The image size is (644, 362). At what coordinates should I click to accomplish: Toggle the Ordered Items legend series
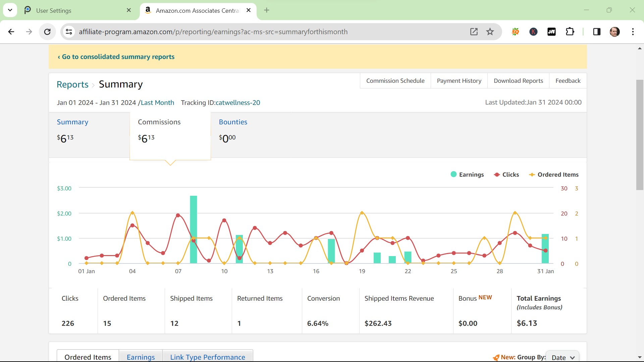[x=554, y=175]
